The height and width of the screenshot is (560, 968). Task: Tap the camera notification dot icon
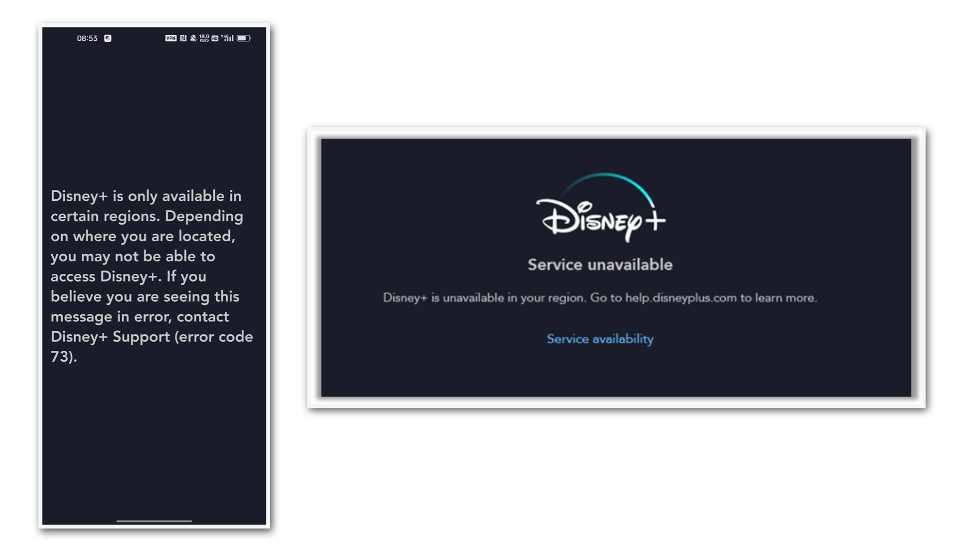[107, 38]
